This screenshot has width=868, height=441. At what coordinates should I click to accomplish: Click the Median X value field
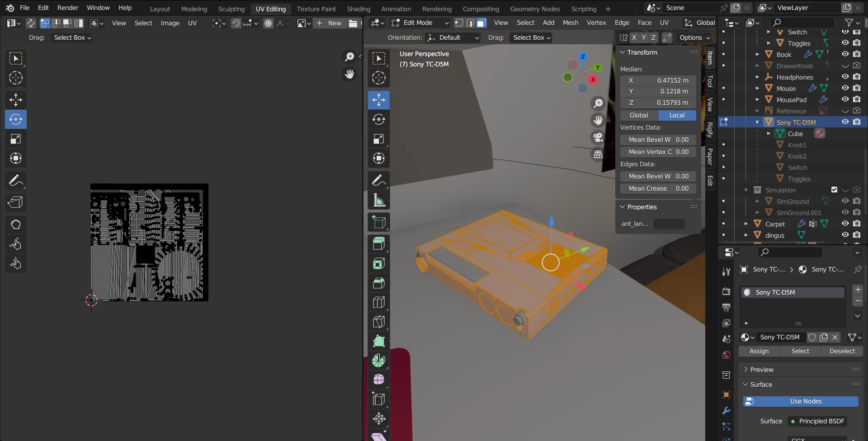click(x=658, y=80)
